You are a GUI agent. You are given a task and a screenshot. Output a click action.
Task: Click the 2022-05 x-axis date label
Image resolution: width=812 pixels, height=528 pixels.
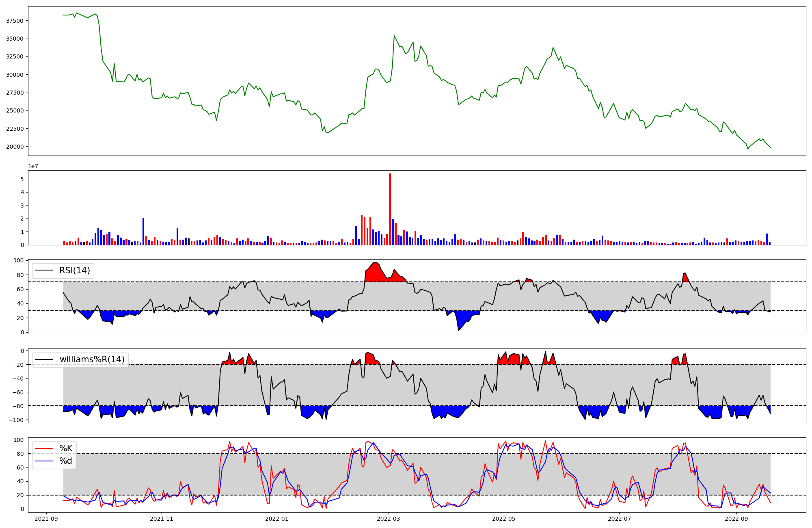coord(504,519)
